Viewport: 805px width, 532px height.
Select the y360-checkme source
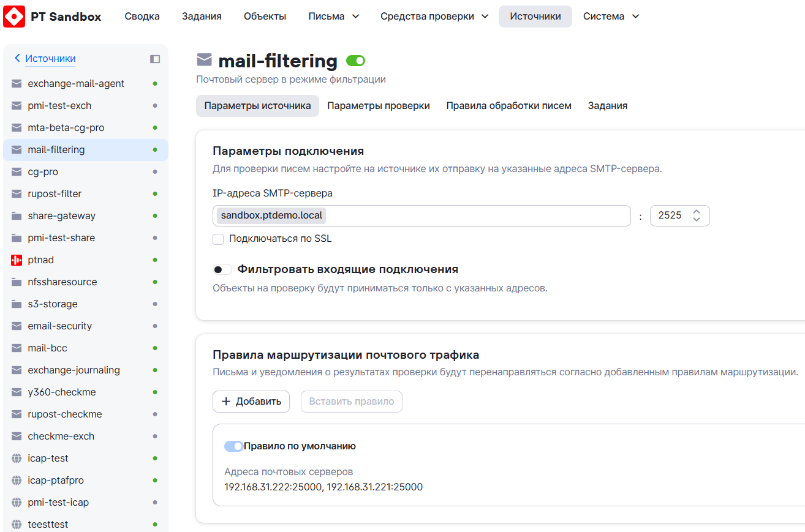(x=86, y=392)
